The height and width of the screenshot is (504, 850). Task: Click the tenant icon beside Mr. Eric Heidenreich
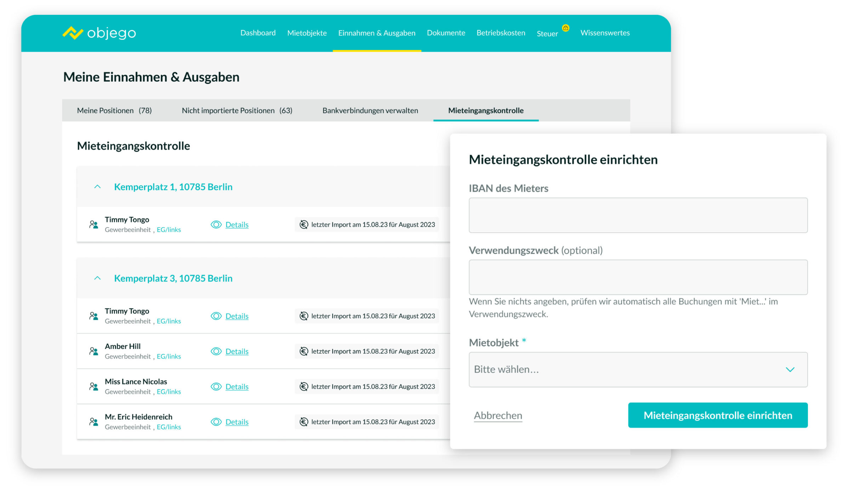click(x=93, y=421)
